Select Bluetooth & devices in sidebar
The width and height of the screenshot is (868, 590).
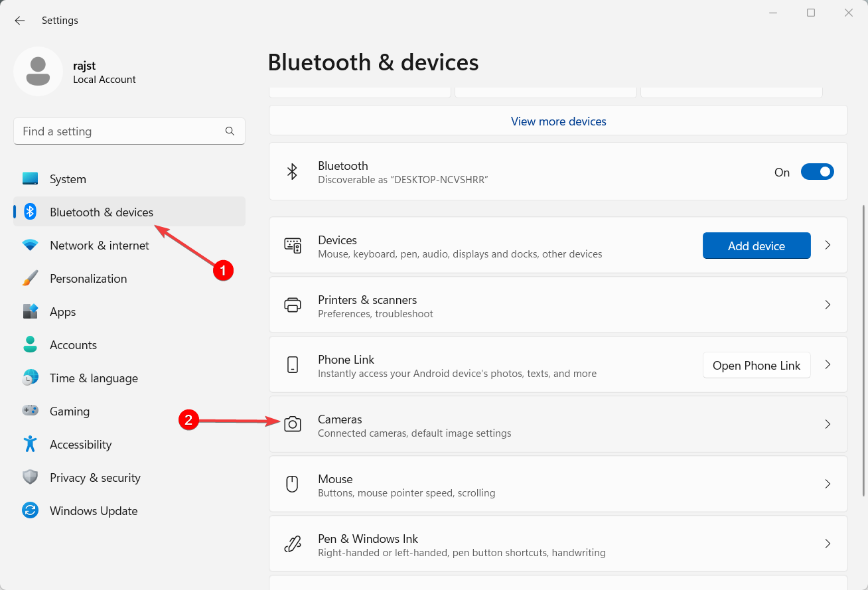[129, 212]
